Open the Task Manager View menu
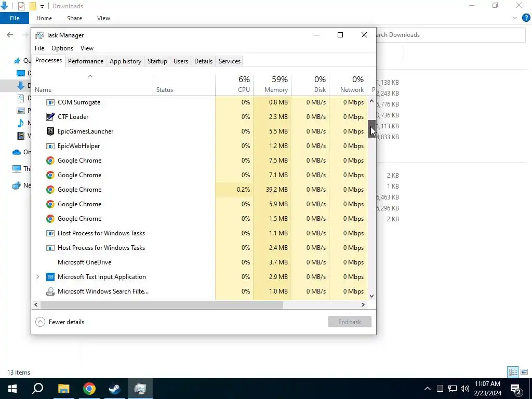The width and height of the screenshot is (532, 399). pos(87,48)
